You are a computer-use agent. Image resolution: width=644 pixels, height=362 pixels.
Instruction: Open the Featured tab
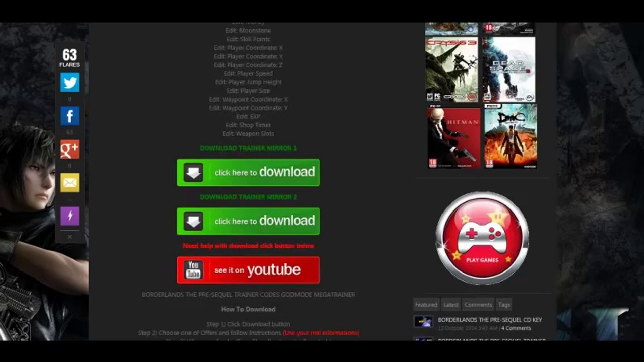[426, 305]
